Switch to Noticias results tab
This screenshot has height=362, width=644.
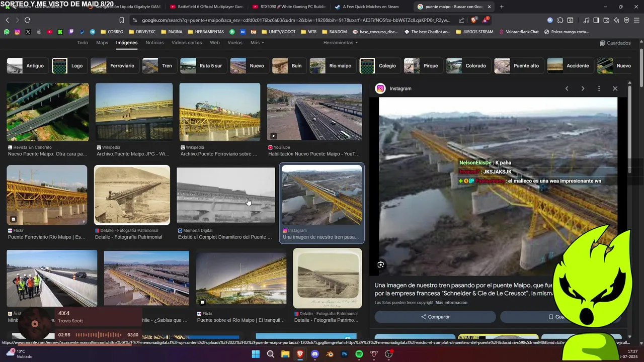(x=154, y=43)
